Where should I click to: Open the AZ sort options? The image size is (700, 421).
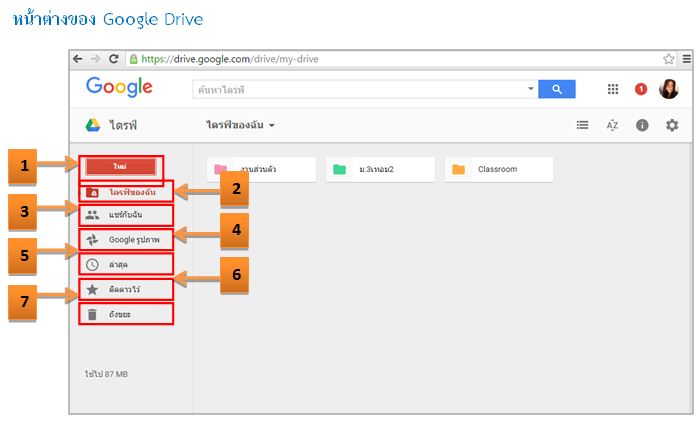pyautogui.click(x=612, y=125)
